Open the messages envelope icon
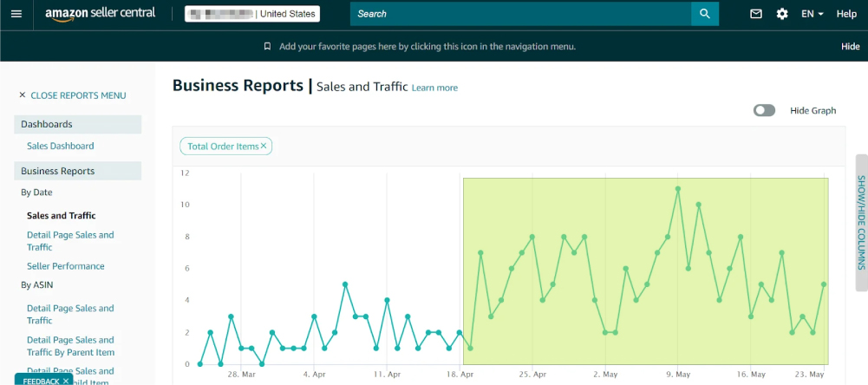This screenshot has width=868, height=385. [756, 14]
